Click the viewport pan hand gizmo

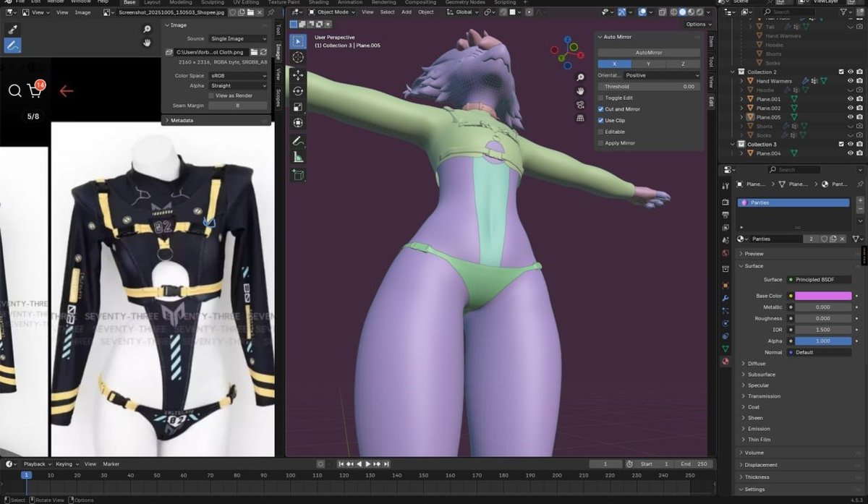pyautogui.click(x=580, y=91)
